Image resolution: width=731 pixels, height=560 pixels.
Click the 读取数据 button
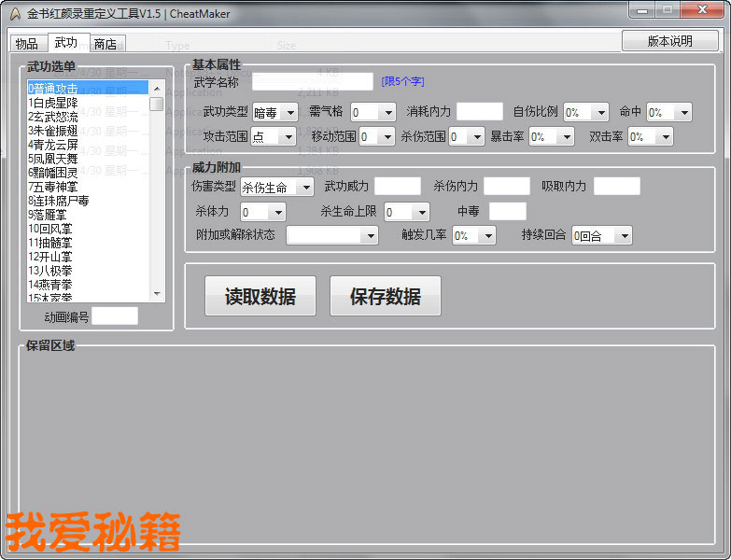click(260, 297)
